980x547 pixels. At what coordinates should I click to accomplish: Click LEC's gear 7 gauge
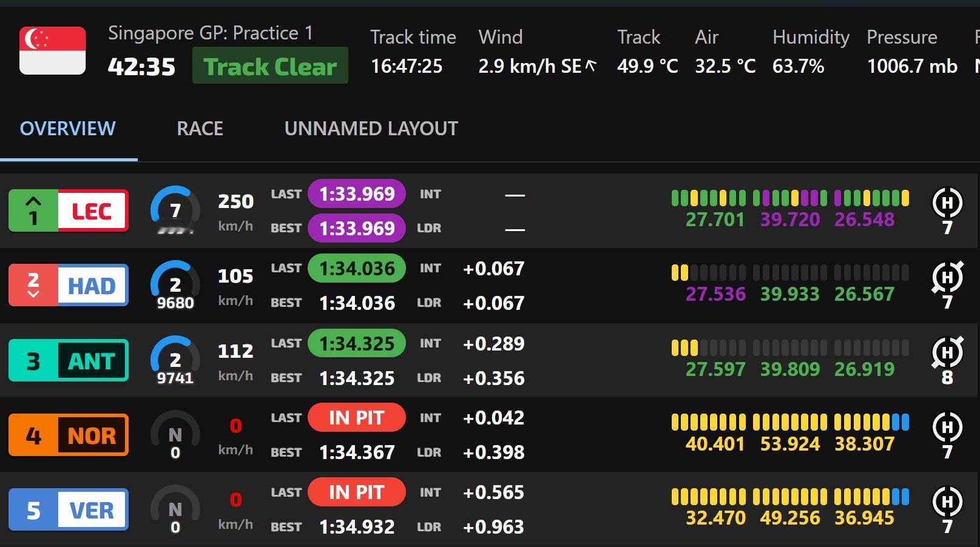pos(175,210)
